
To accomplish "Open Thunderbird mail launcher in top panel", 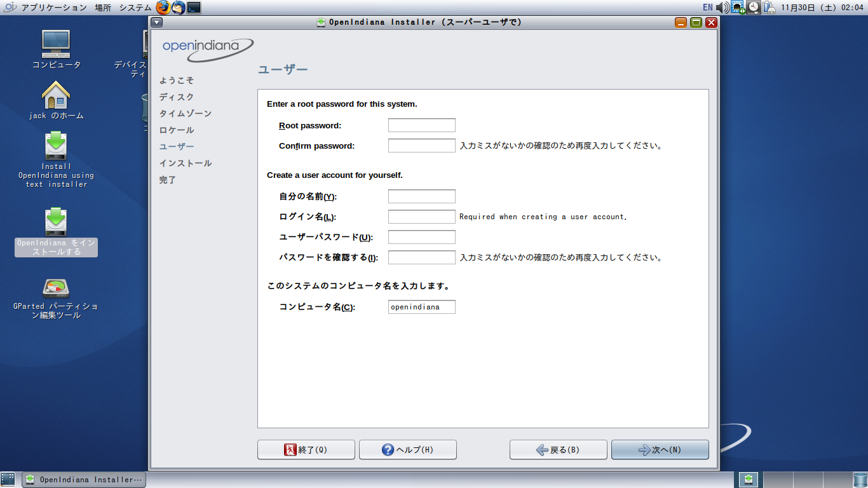I will 179,8.
